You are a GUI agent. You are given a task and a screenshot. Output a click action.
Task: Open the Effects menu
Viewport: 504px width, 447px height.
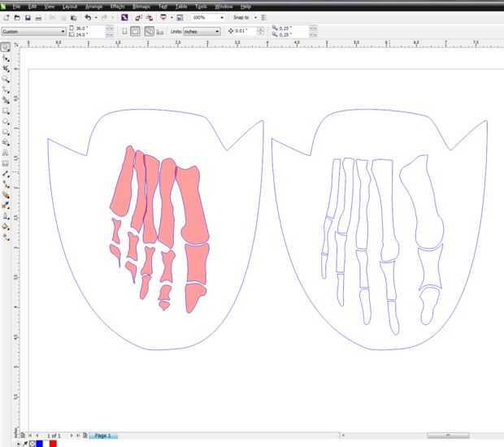coord(117,7)
